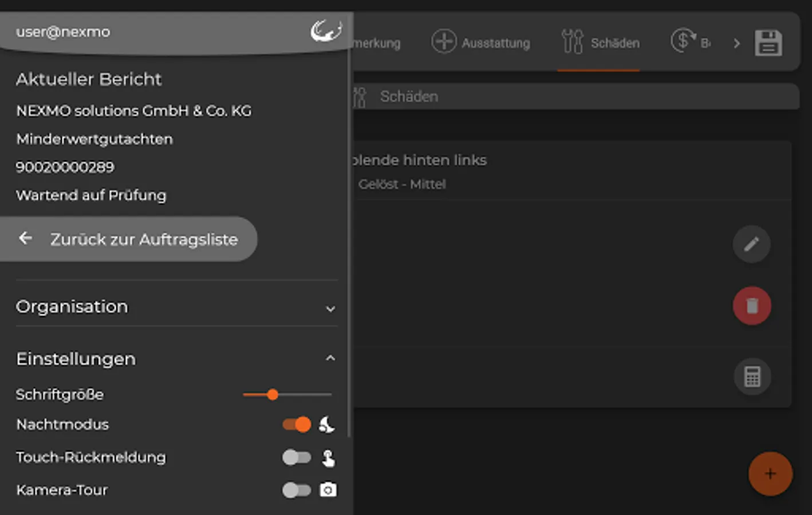Select the report number 90020000289
Screen dimensions: 812x515
coord(65,167)
